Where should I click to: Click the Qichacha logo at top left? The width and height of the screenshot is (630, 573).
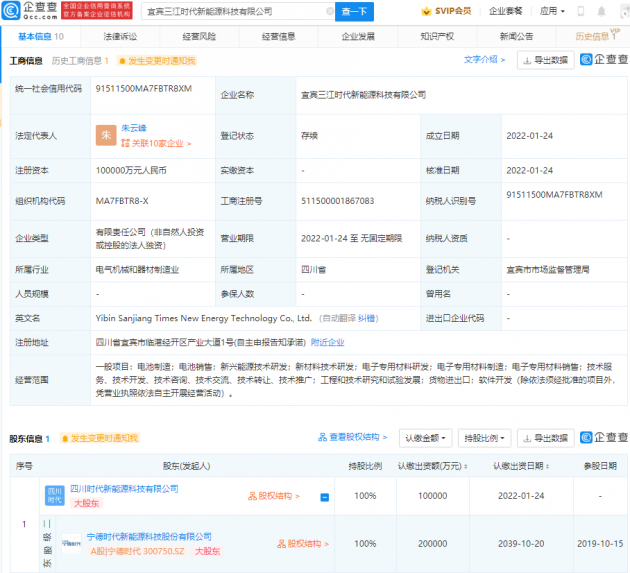tap(30, 10)
